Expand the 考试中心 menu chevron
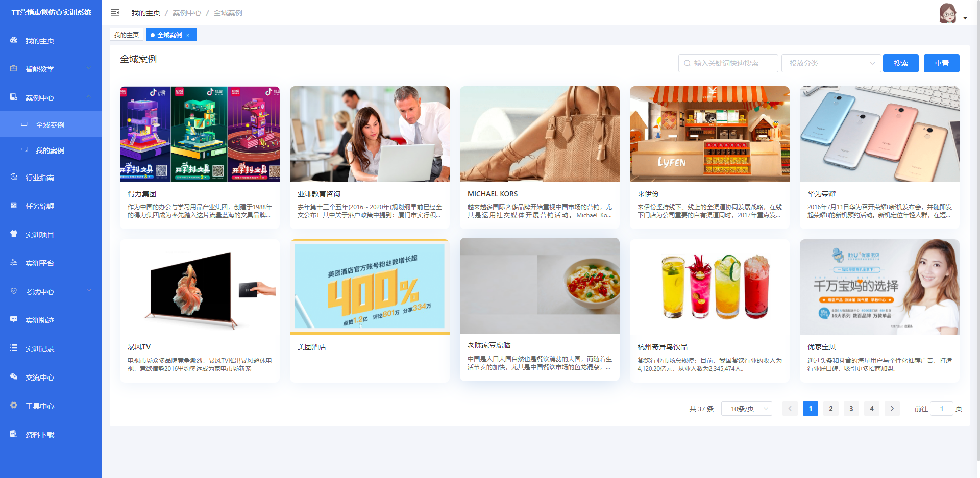 coord(89,290)
